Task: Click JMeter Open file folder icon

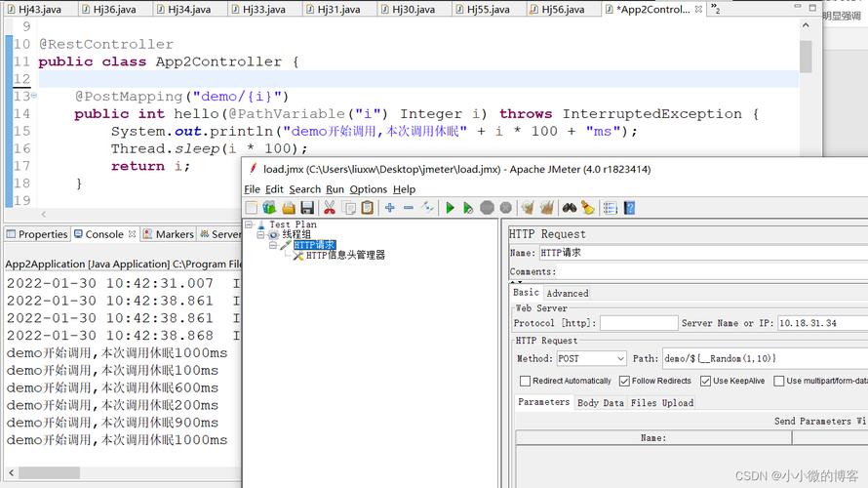Action: pos(289,208)
